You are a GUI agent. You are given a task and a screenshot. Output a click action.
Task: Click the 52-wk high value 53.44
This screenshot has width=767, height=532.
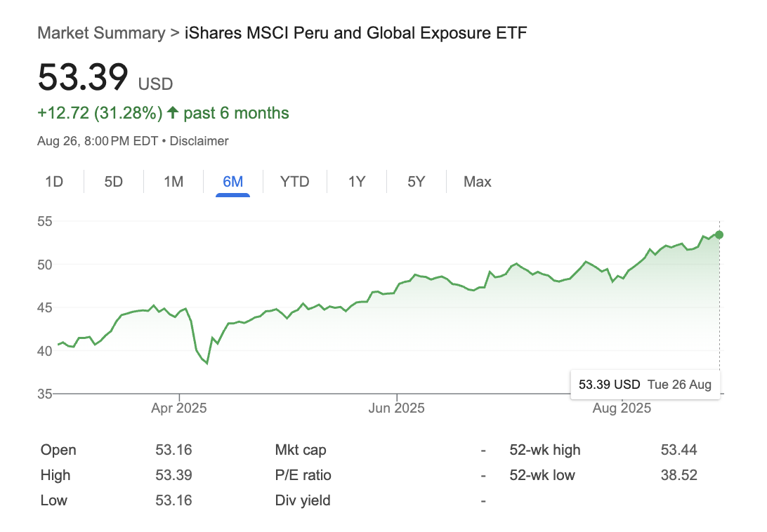click(678, 450)
